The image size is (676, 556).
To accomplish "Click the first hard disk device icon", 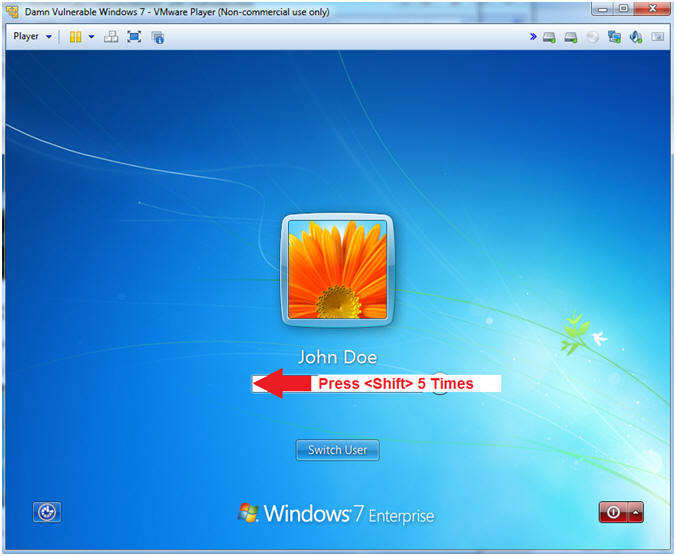I will pos(549,37).
